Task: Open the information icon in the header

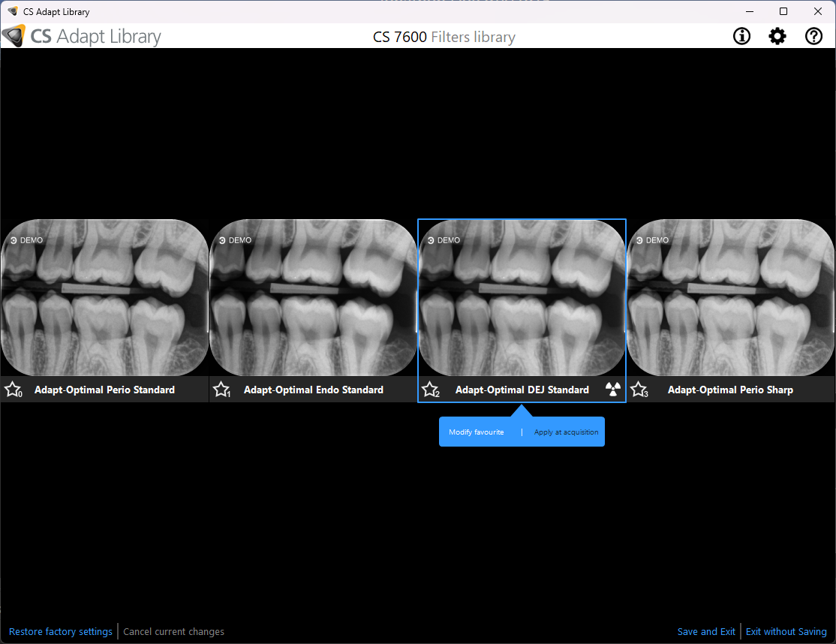Action: click(741, 36)
